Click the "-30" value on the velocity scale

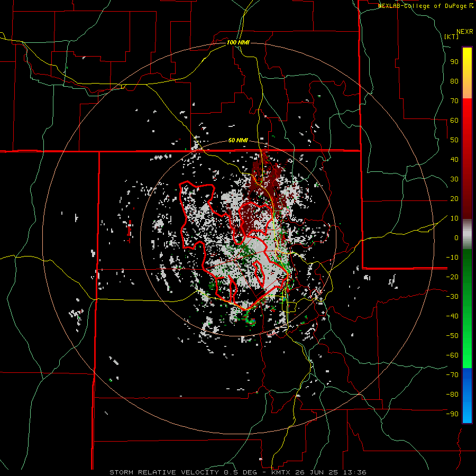coord(452,297)
